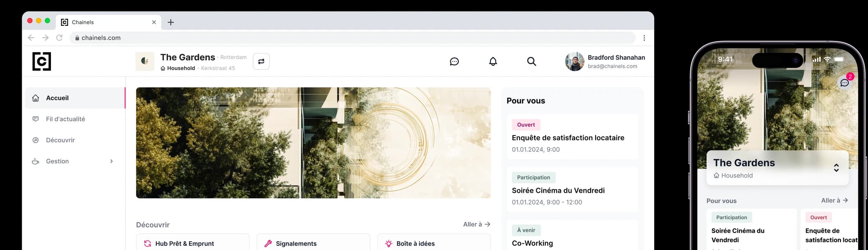The image size is (868, 250).
Task: Click the compass icon beside Découvrir
Action: 36,140
